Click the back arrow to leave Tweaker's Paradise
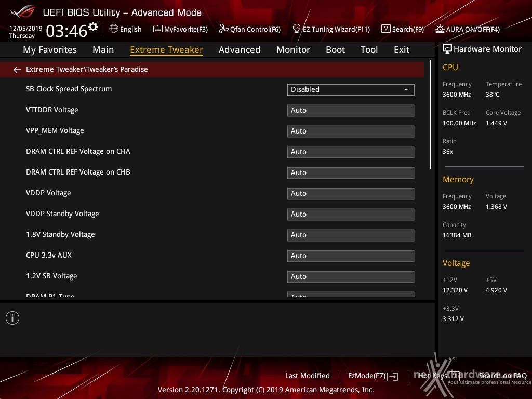Screen dimensions: 532x399 pyautogui.click(x=17, y=70)
